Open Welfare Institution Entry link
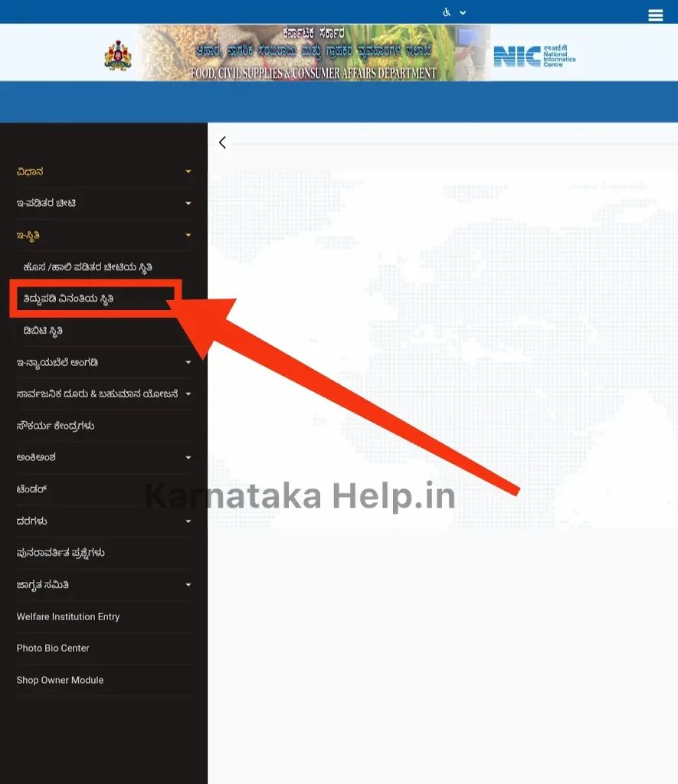The height and width of the screenshot is (784, 678). [68, 616]
